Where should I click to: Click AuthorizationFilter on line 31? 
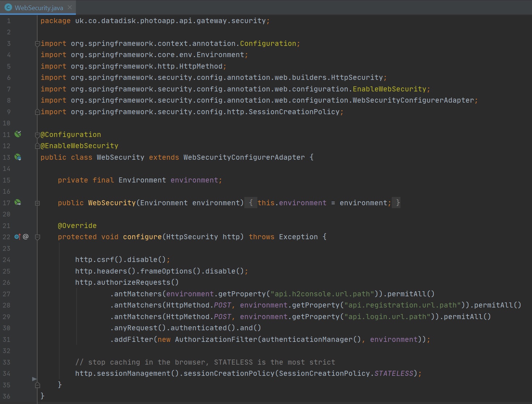click(x=216, y=340)
